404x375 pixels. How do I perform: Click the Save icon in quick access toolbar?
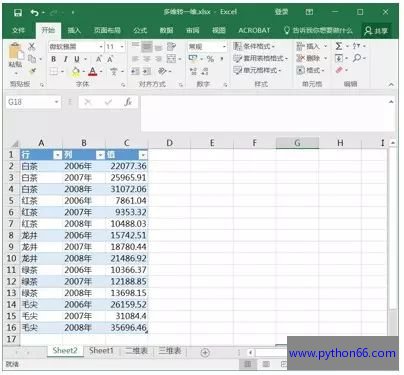pyautogui.click(x=18, y=13)
